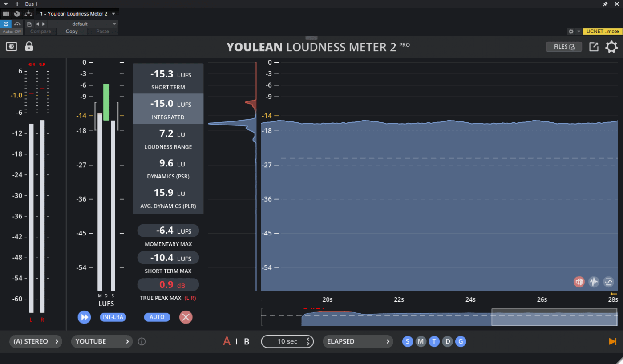Toggle the waveform view icon on graph
The height and width of the screenshot is (364, 623).
(x=594, y=282)
